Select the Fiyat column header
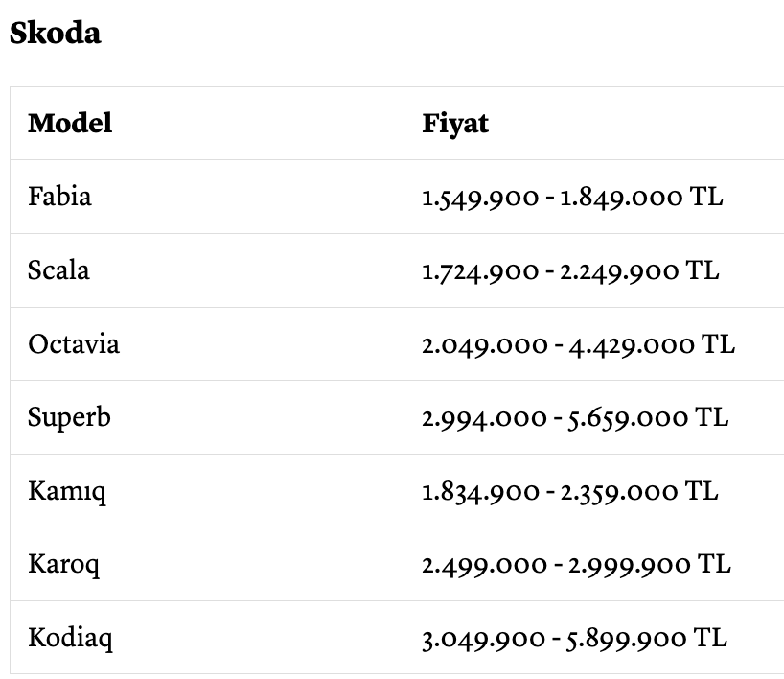This screenshot has width=784, height=679. pyautogui.click(x=455, y=124)
